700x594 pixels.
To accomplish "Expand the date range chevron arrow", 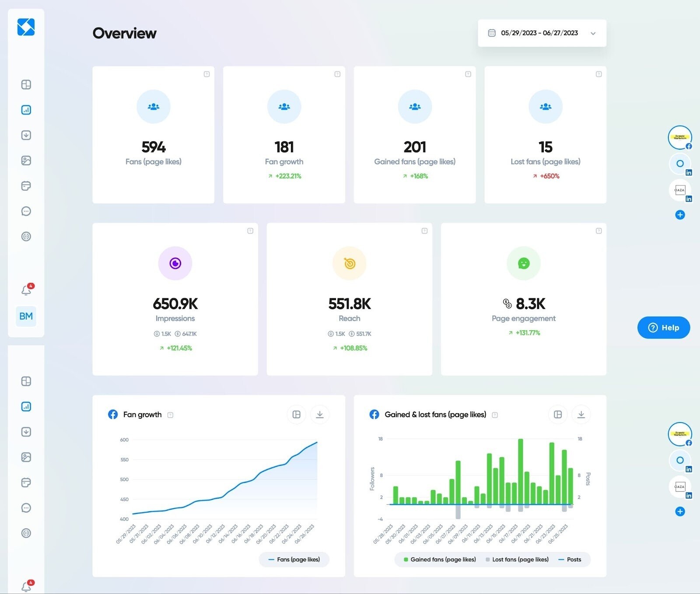I will [x=593, y=33].
